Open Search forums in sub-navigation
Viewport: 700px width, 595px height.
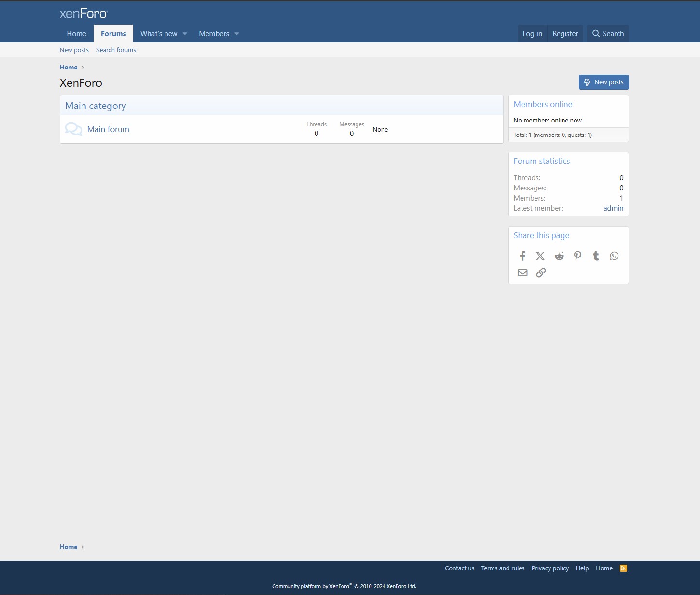click(x=116, y=50)
